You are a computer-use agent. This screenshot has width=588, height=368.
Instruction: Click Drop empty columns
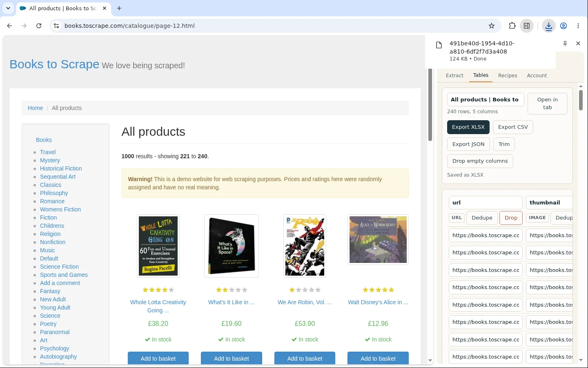coord(480,161)
